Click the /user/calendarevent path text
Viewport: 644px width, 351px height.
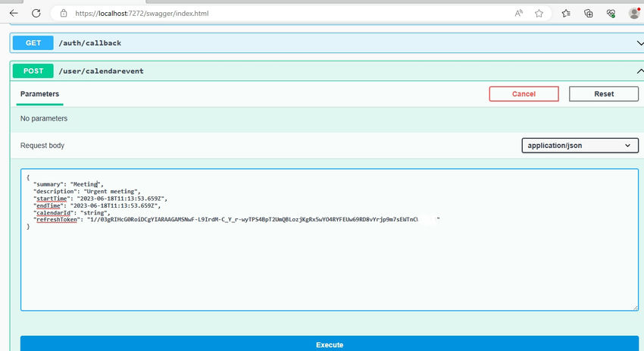click(101, 71)
